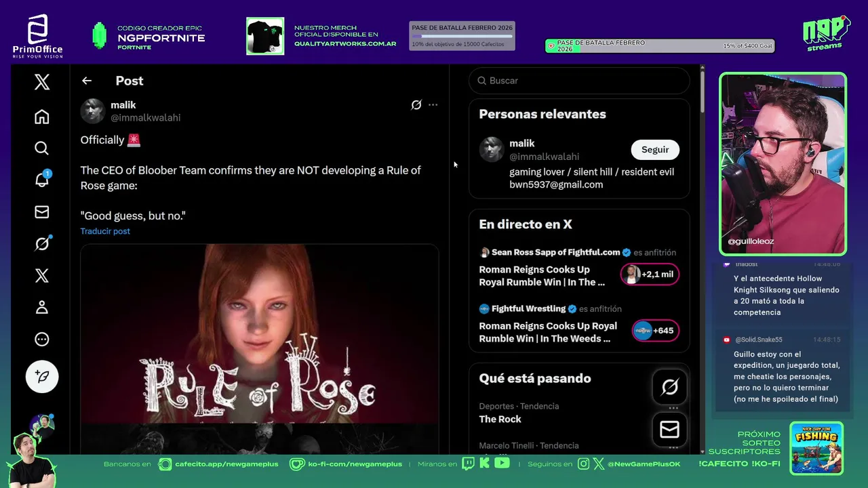Viewport: 868px width, 488px height.
Task: Click merch t-shirt thumbnail
Action: click(x=265, y=36)
